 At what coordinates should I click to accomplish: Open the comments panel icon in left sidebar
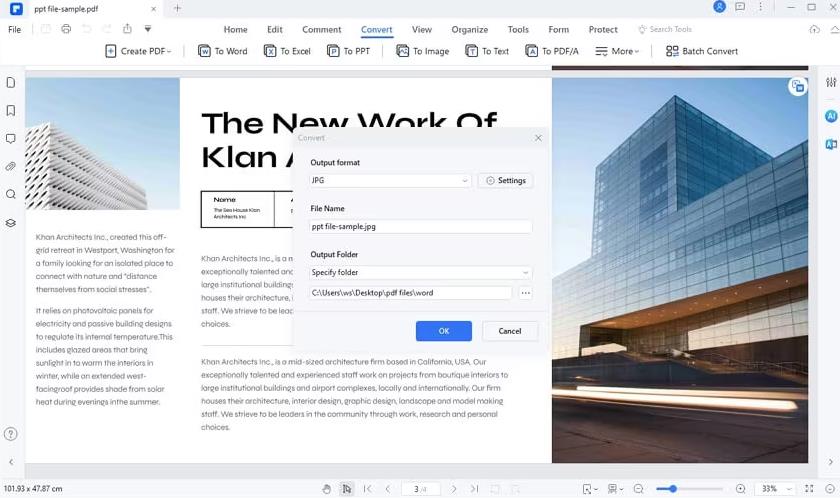click(x=11, y=139)
